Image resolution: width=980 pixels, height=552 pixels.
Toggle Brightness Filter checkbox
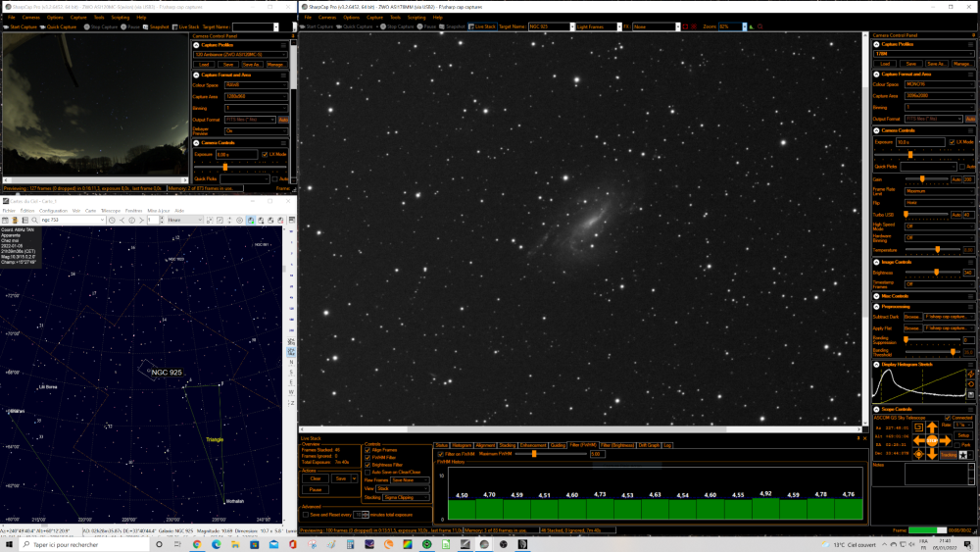click(x=367, y=465)
